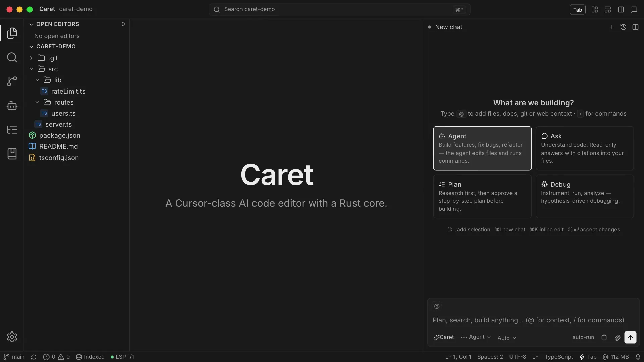Click the main branch indicator

[14, 357]
